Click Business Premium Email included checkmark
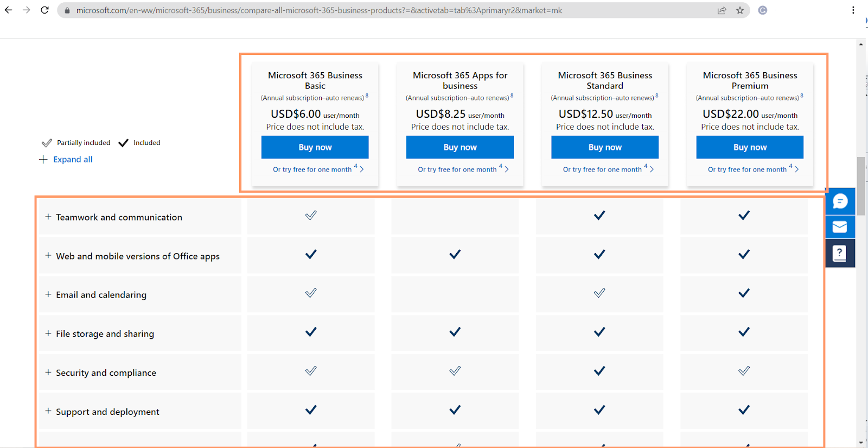868x448 pixels. (x=744, y=293)
